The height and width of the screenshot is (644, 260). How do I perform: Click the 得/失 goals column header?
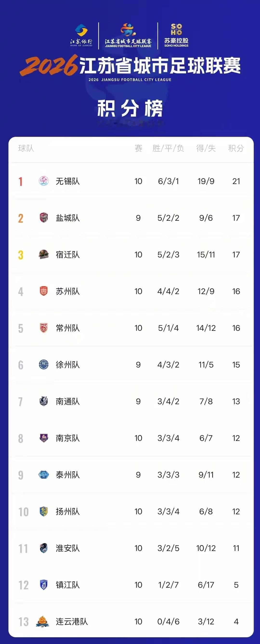tap(206, 148)
